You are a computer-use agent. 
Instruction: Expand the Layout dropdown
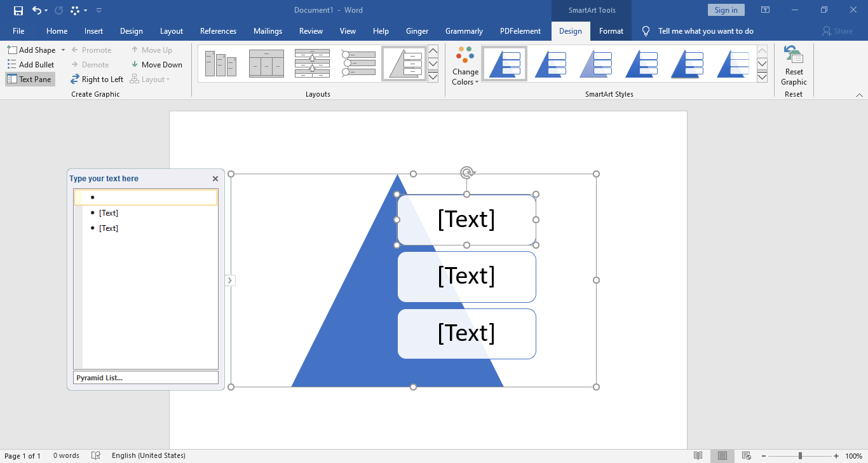(x=151, y=79)
